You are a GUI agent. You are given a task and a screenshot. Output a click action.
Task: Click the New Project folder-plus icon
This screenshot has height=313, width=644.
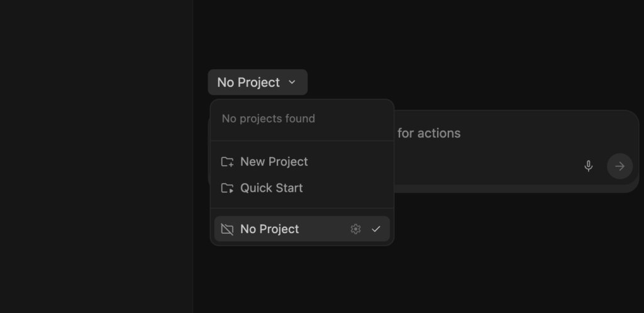(227, 162)
